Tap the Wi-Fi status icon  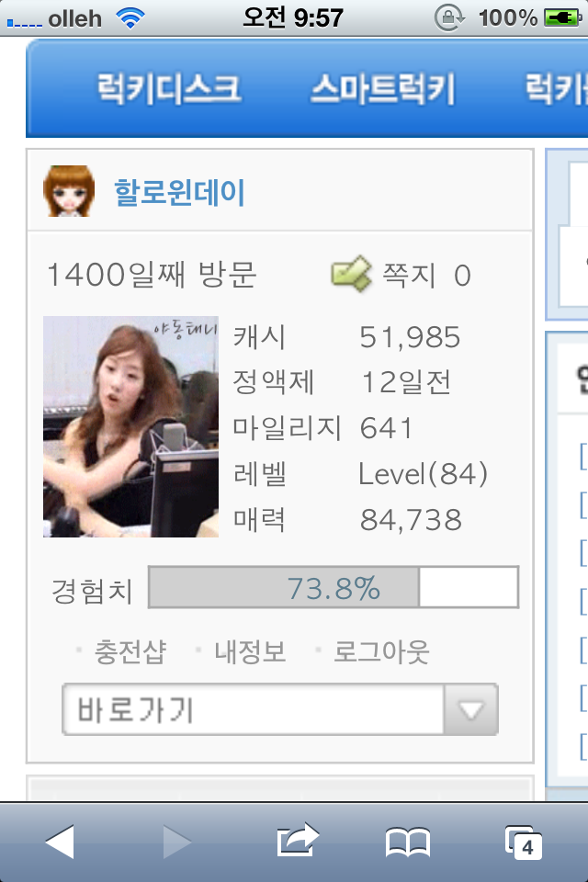pyautogui.click(x=130, y=18)
